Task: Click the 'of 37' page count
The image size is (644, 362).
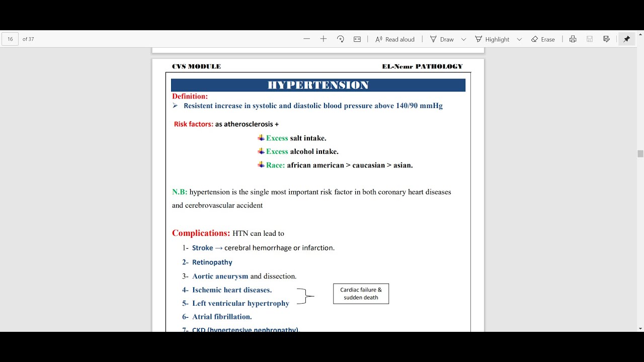Action: pos(28,39)
